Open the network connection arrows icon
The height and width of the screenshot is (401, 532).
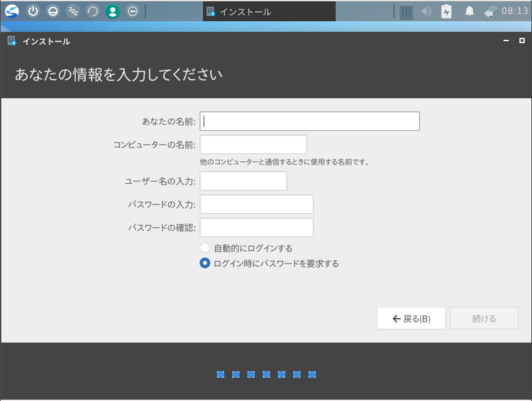coord(490,11)
